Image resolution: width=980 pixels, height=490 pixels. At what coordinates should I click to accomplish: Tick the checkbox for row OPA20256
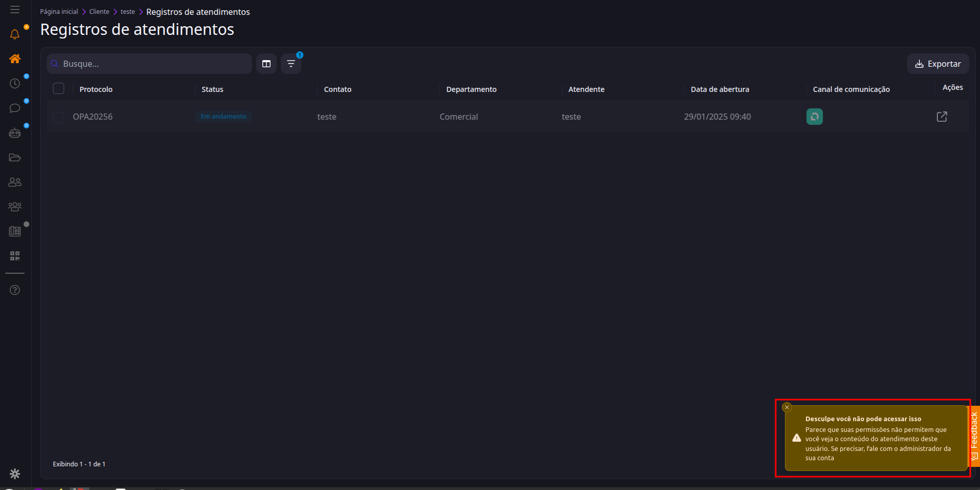[59, 117]
